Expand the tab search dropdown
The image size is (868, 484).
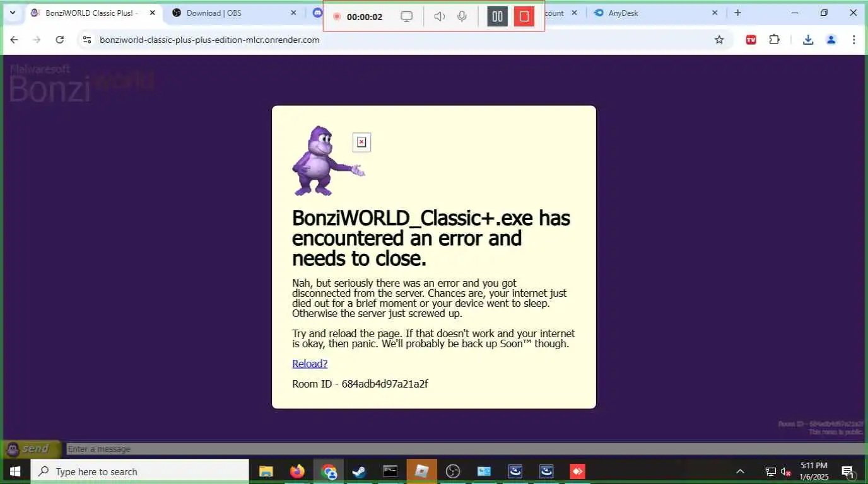[12, 13]
